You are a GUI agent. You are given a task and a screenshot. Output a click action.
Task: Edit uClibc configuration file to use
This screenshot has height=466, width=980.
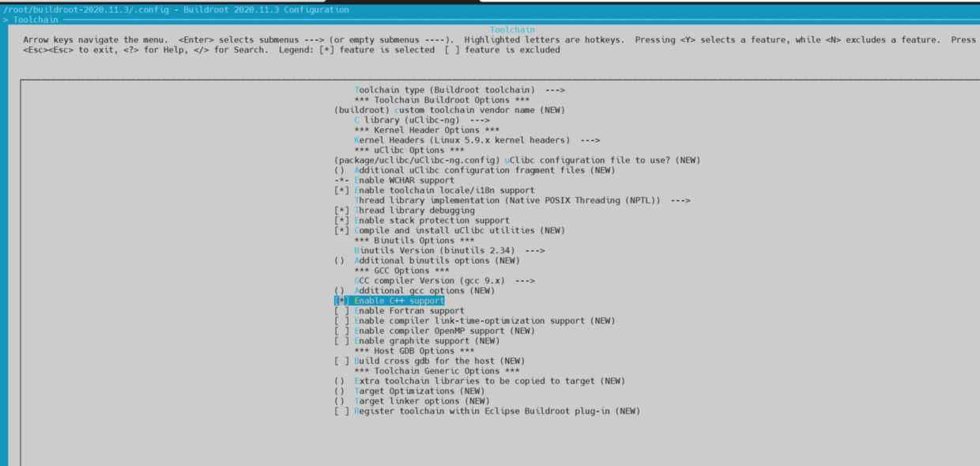coord(518,161)
